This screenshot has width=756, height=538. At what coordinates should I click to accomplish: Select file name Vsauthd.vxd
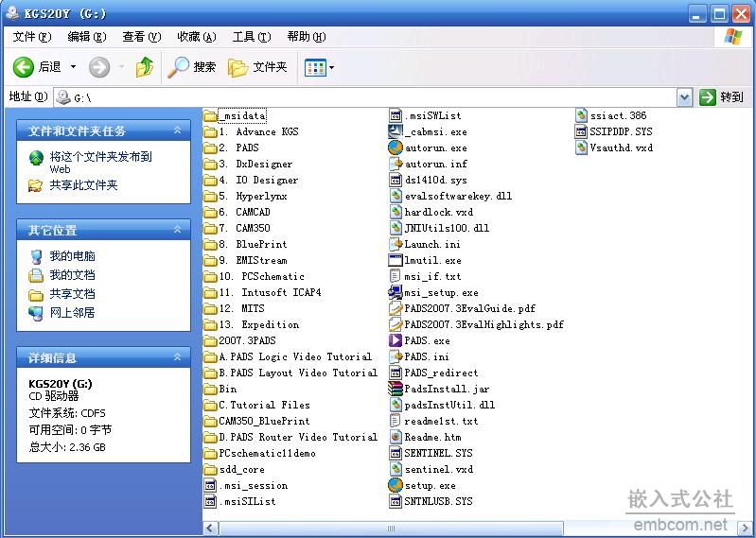(x=622, y=148)
